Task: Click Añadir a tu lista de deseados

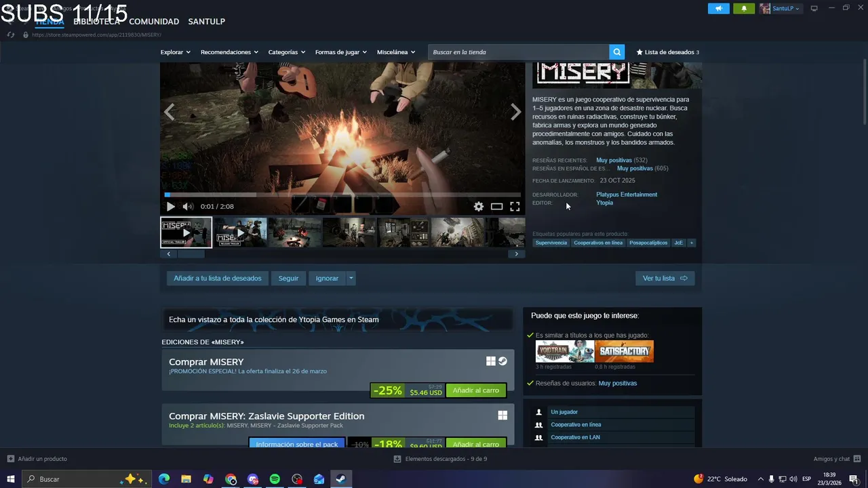Action: (218, 278)
